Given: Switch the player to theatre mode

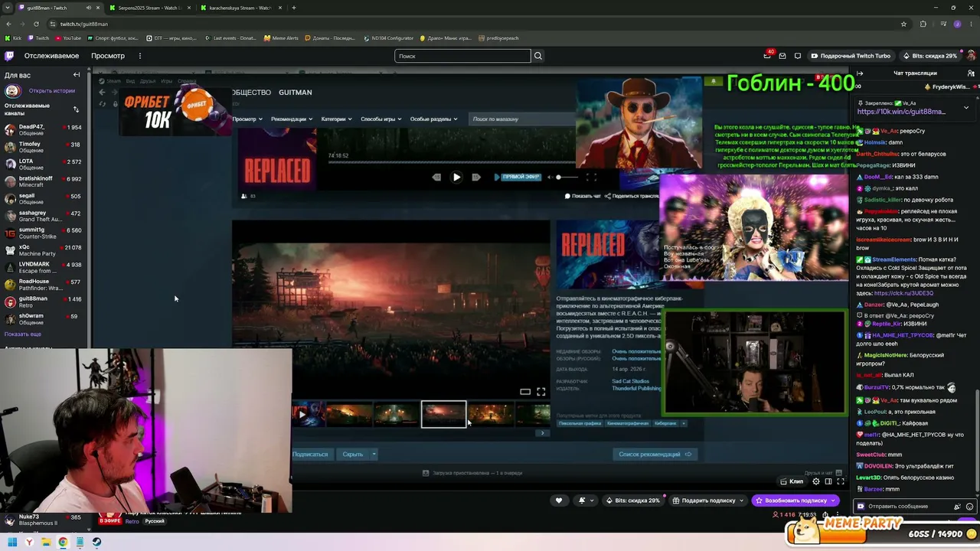Looking at the screenshot, I should tap(828, 481).
